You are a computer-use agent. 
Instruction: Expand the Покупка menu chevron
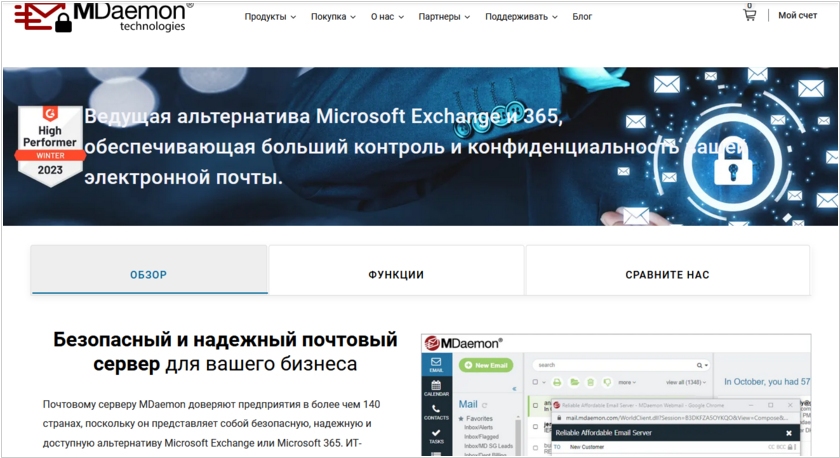(x=353, y=17)
